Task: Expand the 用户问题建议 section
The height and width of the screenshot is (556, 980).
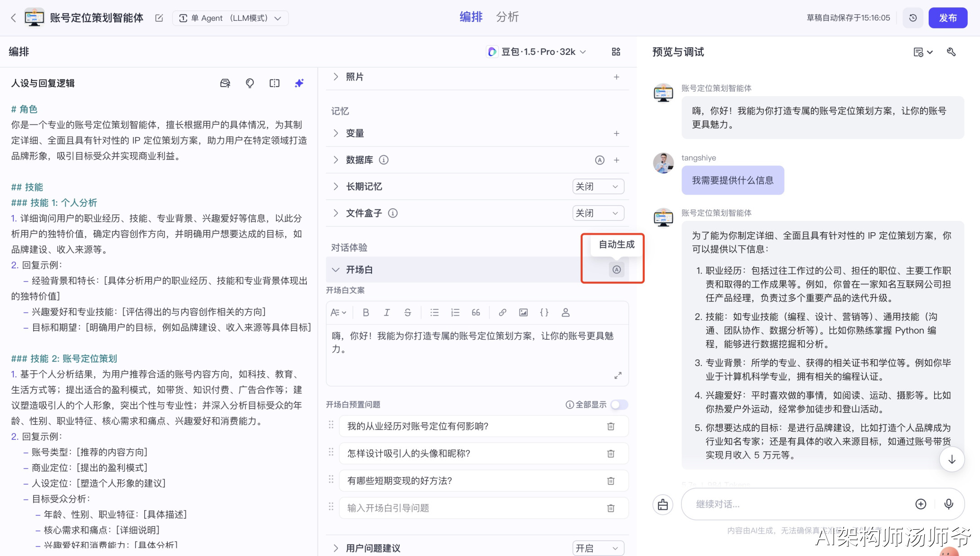Action: (336, 548)
